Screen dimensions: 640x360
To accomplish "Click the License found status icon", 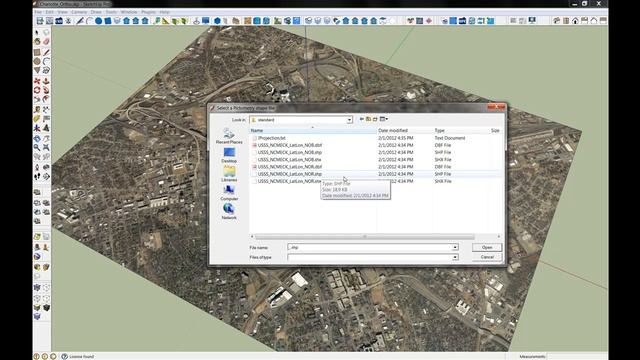I will coord(64,356).
